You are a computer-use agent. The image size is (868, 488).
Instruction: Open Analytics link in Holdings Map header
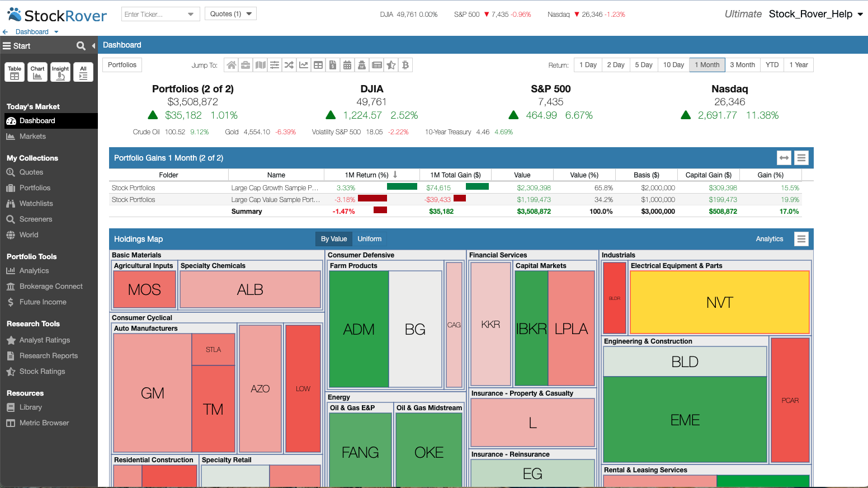(770, 239)
